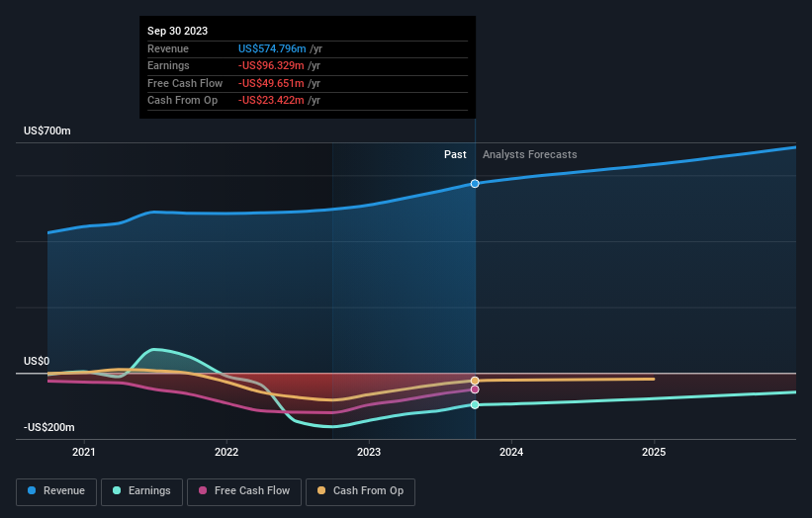Click the 2021 x-axis label
This screenshot has width=812, height=518.
tap(84, 453)
